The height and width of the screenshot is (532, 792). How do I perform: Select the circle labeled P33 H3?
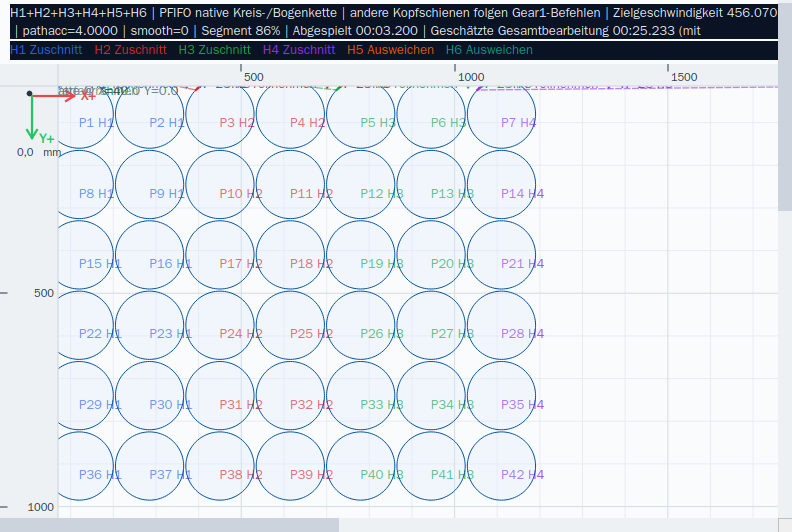point(361,396)
